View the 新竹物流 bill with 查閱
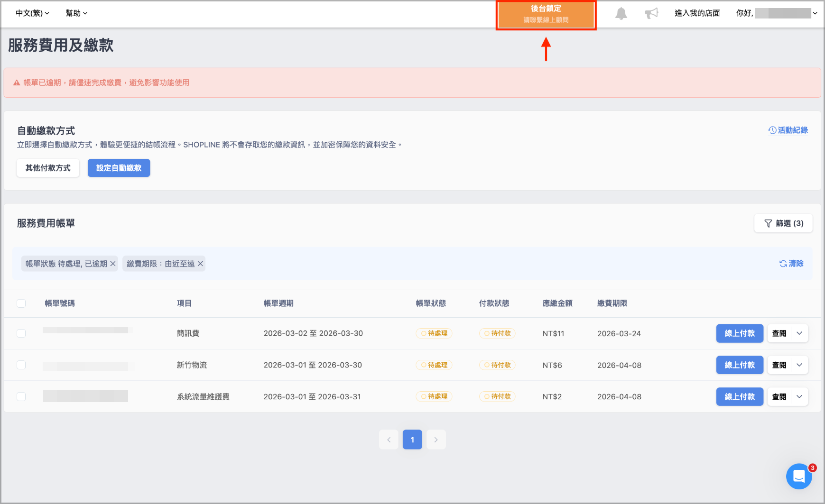 (779, 365)
